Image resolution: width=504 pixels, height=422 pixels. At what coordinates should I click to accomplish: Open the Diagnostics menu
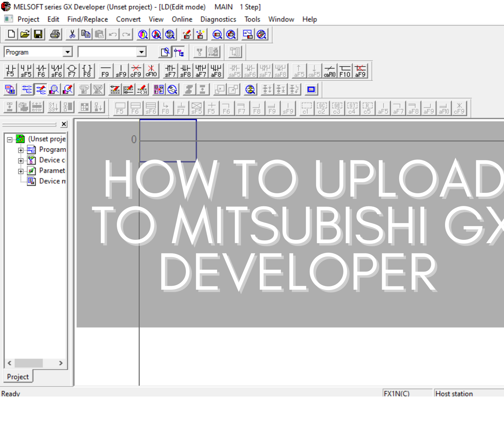[x=218, y=19]
